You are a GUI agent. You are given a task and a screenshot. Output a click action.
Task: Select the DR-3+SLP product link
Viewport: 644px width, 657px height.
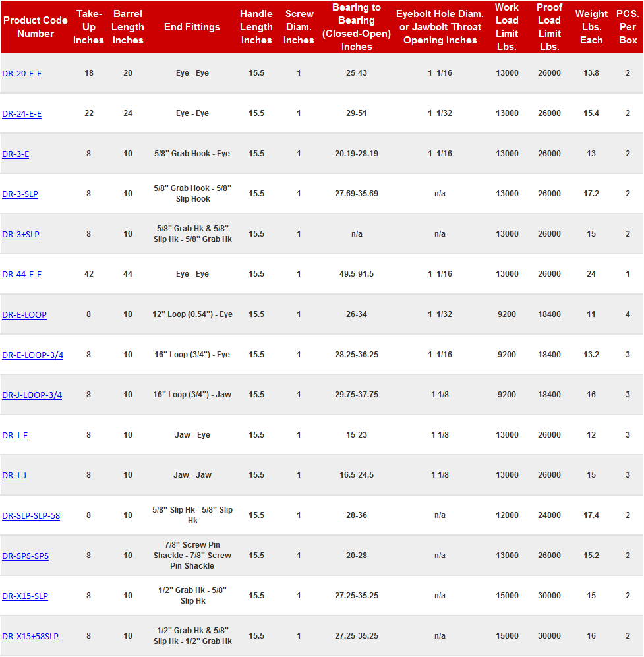point(21,234)
